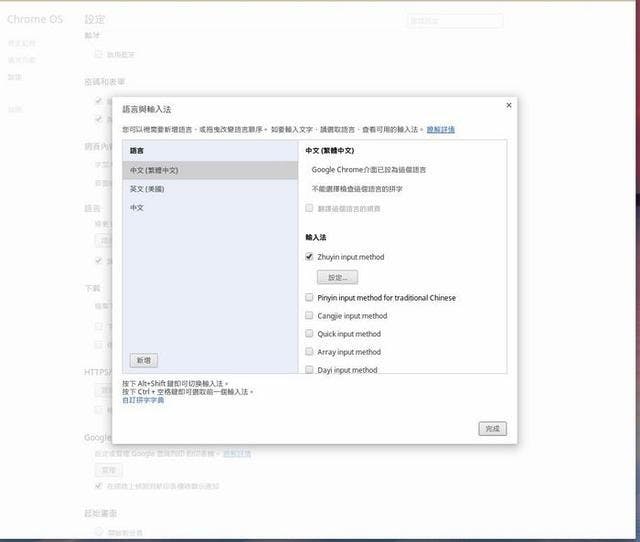Viewport: 640px width, 542px height.
Task: Toggle the disabled translate-this-language checkbox
Action: click(x=309, y=208)
